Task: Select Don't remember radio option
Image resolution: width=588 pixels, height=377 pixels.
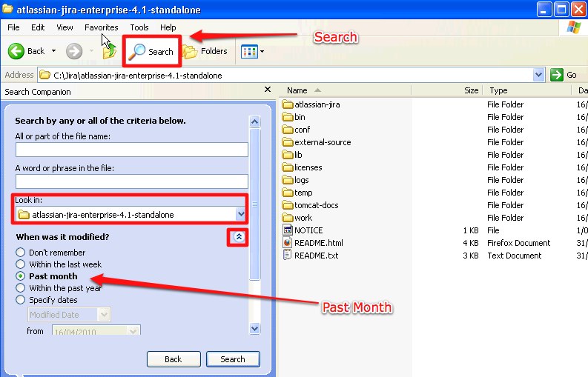Action: coord(20,253)
